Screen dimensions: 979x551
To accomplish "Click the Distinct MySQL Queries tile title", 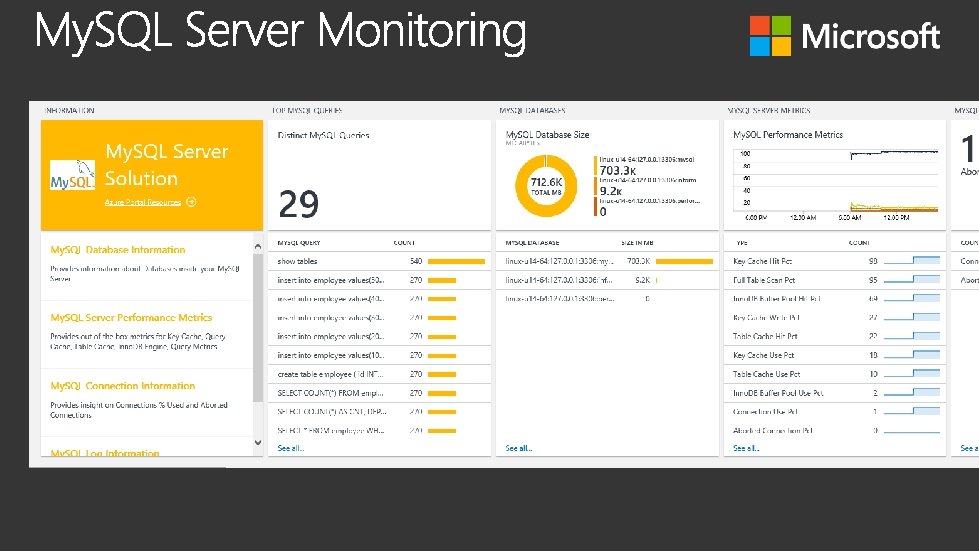I will click(323, 135).
